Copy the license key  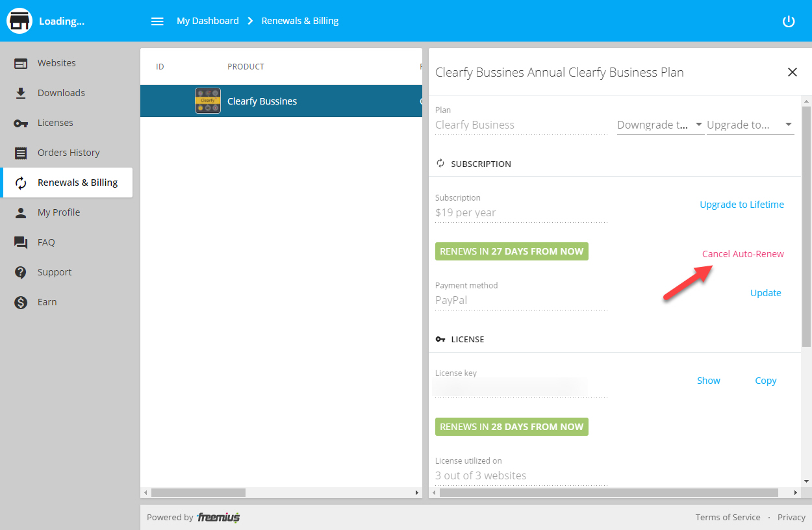(x=766, y=381)
